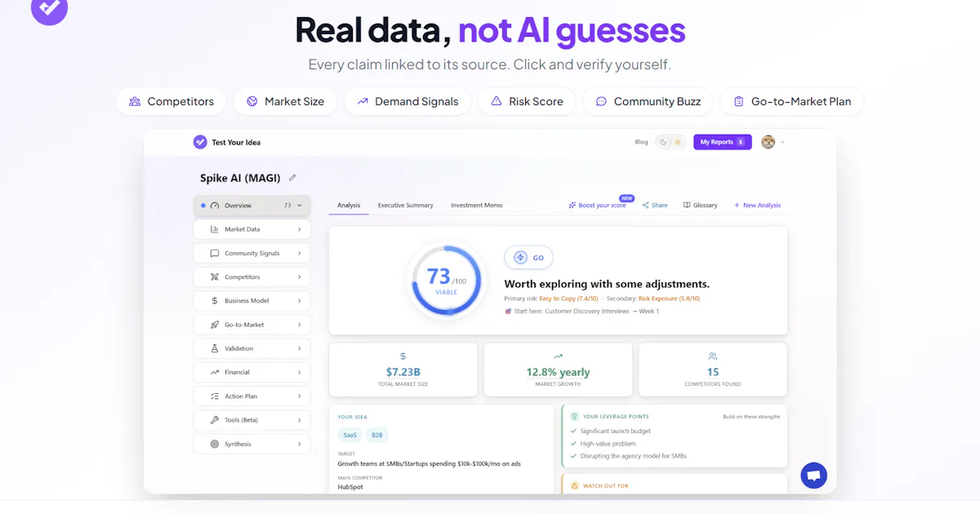
Task: Click the pencil icon beside Spike AI (MAGI)
Action: [292, 178]
